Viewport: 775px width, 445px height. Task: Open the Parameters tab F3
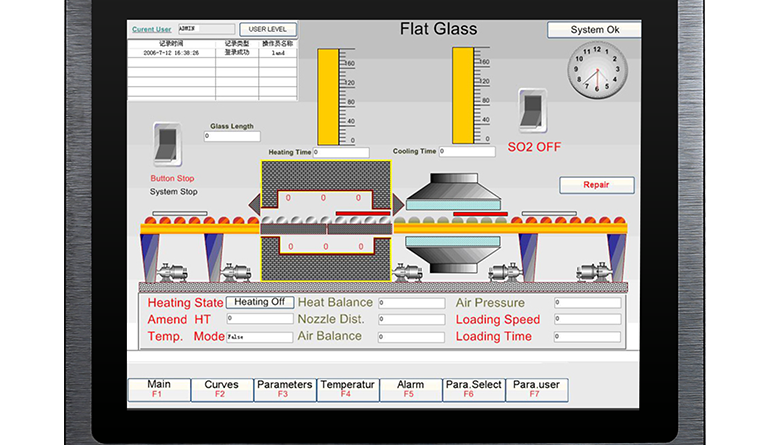(x=284, y=389)
